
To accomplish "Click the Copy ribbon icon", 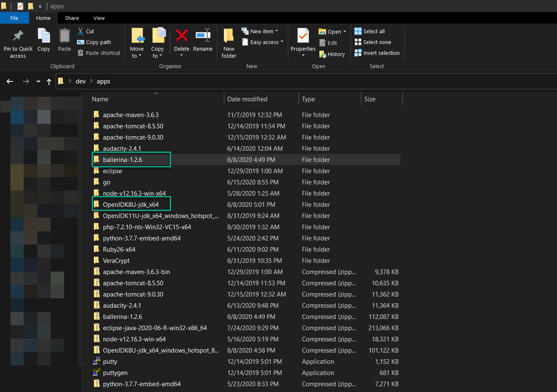I will 44,35.
